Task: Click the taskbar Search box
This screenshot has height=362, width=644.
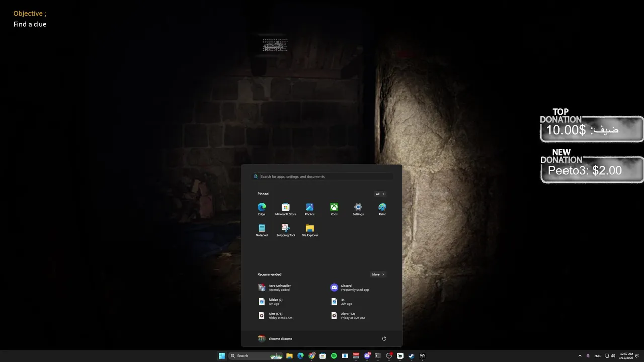Action: pos(256,356)
